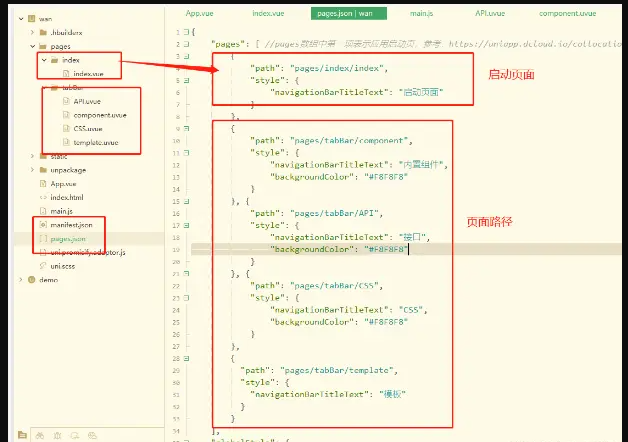
Task: Open the main.js editor tab
Action: click(421, 13)
